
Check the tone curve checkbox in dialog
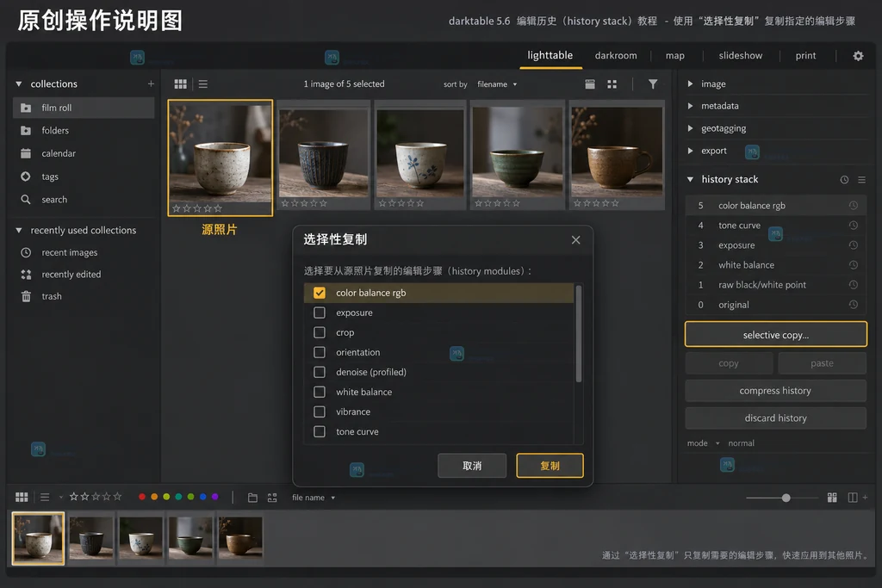[x=320, y=431]
